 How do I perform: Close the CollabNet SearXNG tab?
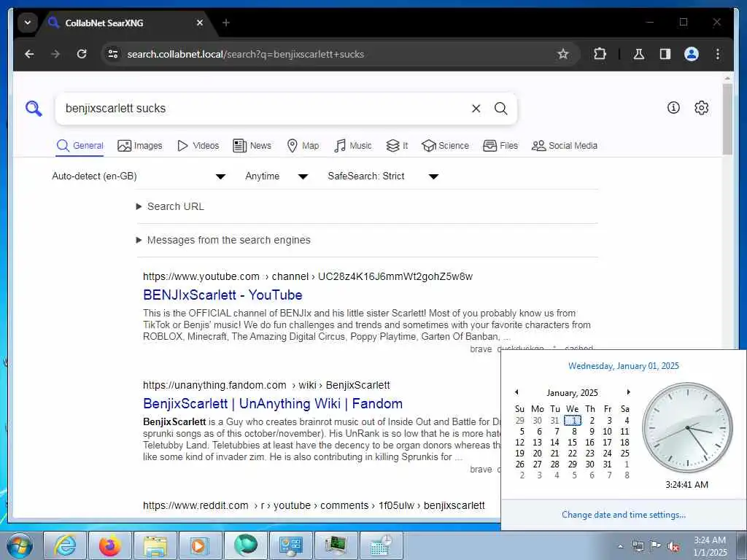coord(200,23)
